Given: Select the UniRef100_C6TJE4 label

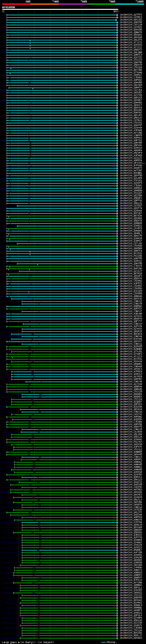Looking at the screenshot, I should (131, 90).
